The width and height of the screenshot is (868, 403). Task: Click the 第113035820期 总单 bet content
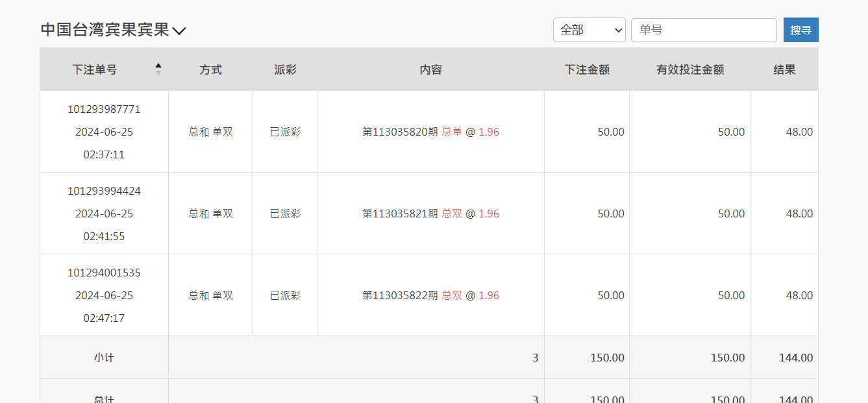pyautogui.click(x=430, y=132)
